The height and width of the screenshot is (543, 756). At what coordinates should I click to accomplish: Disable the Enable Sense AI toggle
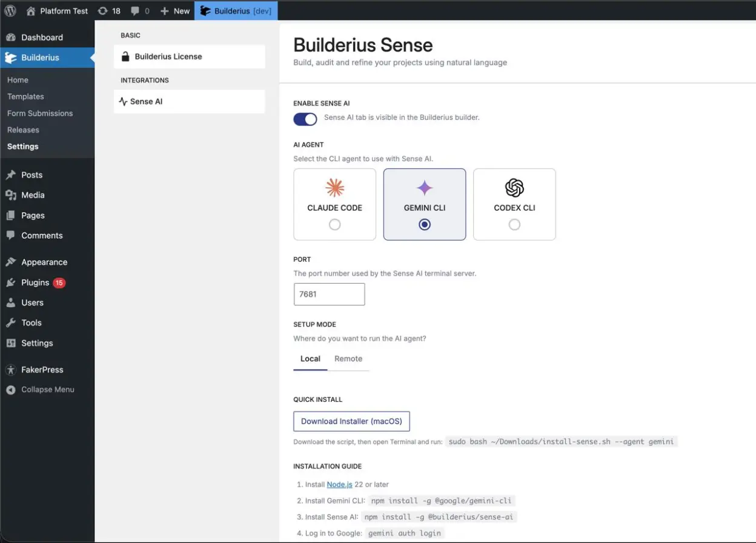305,119
